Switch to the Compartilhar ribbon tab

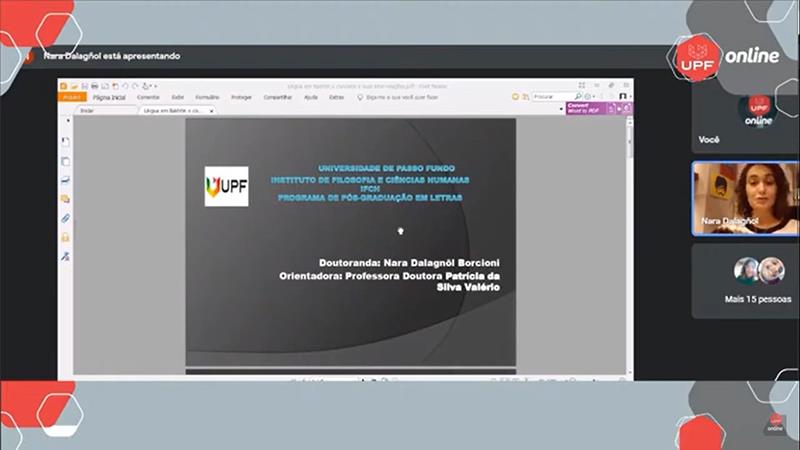(278, 97)
